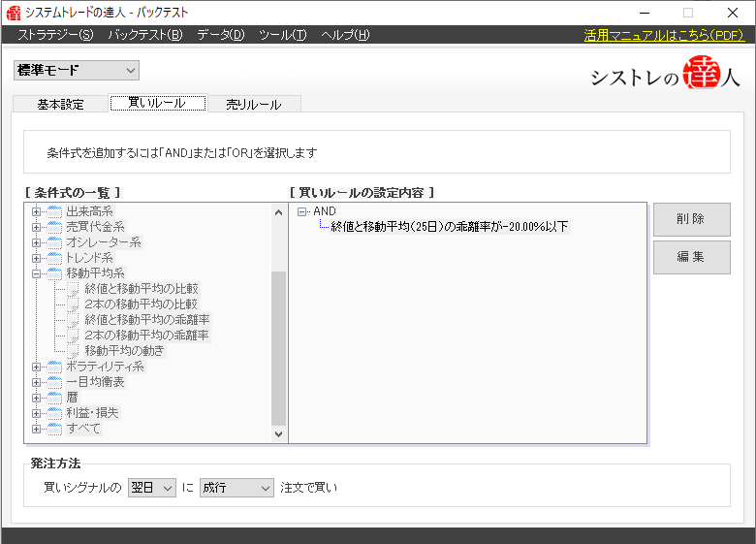
Task: Click the 移動平均系 folder icon
Action: pos(54,272)
